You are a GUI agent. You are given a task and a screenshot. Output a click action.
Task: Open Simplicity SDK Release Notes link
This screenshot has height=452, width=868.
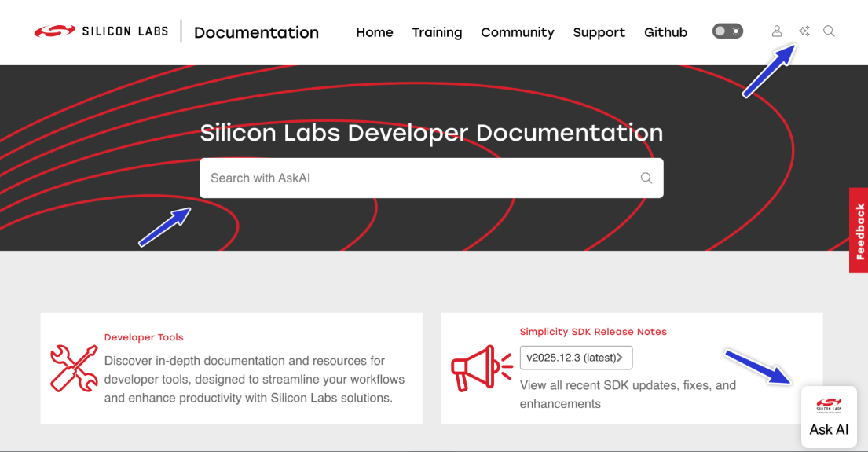(x=593, y=331)
